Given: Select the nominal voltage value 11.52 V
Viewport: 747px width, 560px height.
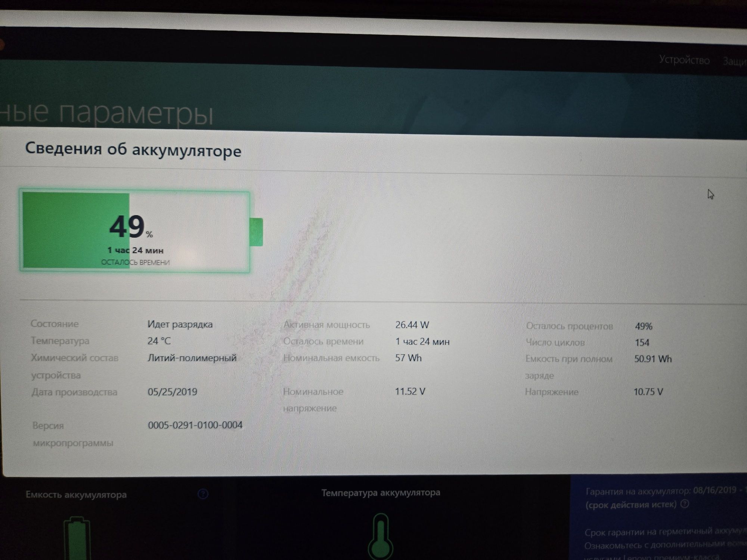Looking at the screenshot, I should click(410, 391).
